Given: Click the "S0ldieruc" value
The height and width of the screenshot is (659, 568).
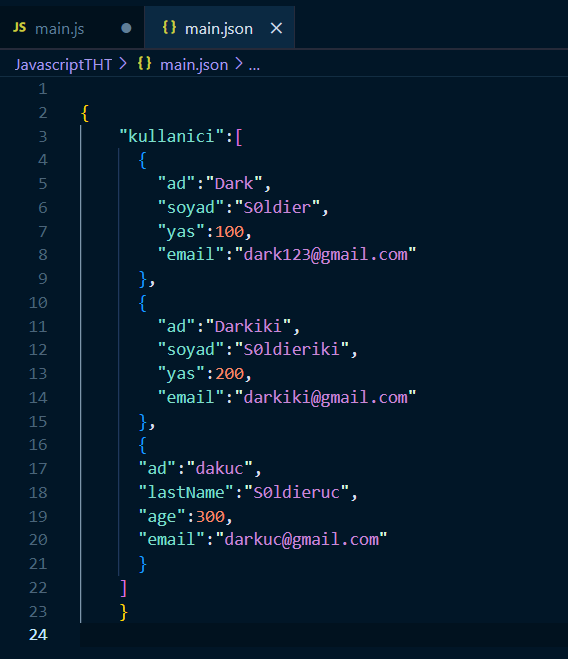Looking at the screenshot, I should pos(296,493).
